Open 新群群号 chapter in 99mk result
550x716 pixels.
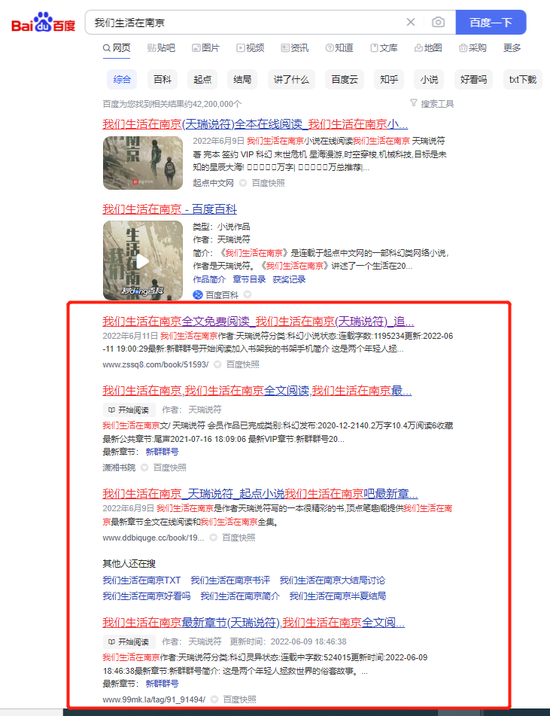point(162,684)
